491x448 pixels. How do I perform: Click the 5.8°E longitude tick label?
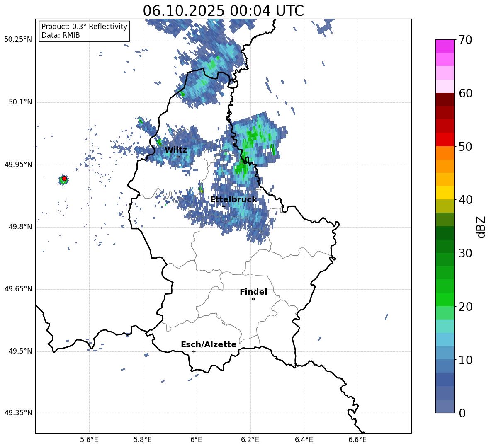click(143, 440)
